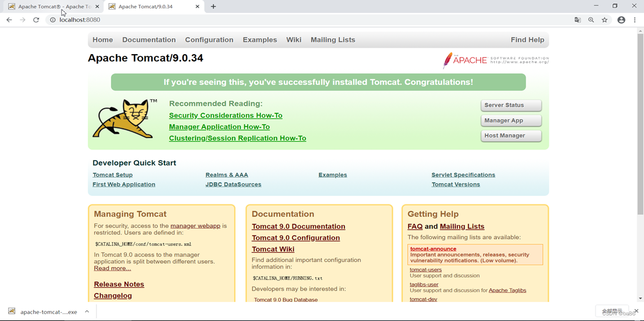The height and width of the screenshot is (321, 644).
Task: Show all downloads button
Action: pos(612,311)
